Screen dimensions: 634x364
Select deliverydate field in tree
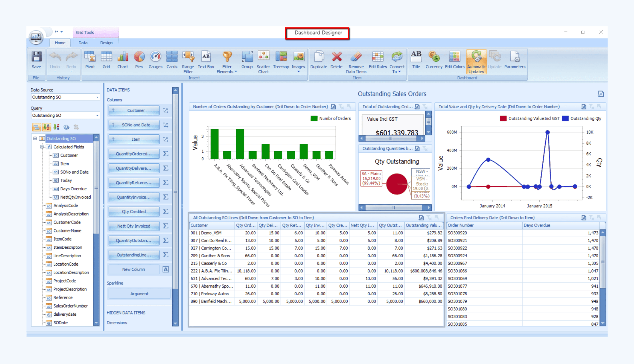pos(65,314)
